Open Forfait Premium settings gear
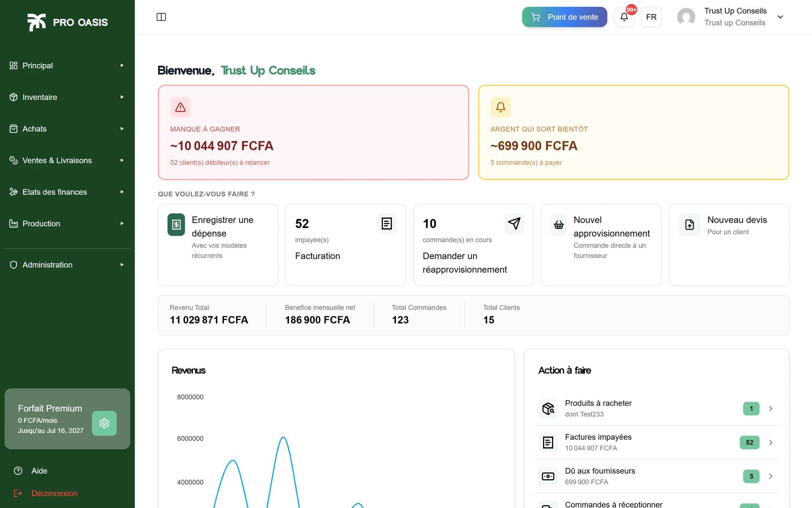Viewport: 812px width, 508px height. coord(104,423)
